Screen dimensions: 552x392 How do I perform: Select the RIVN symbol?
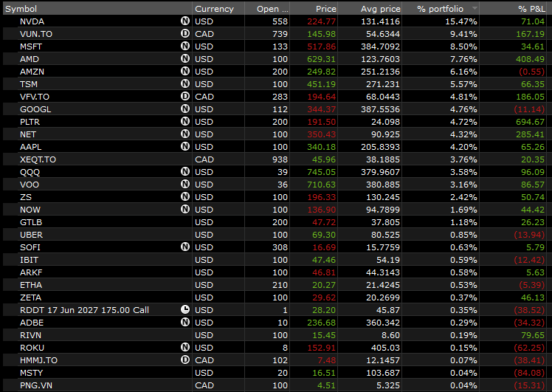[31, 335]
